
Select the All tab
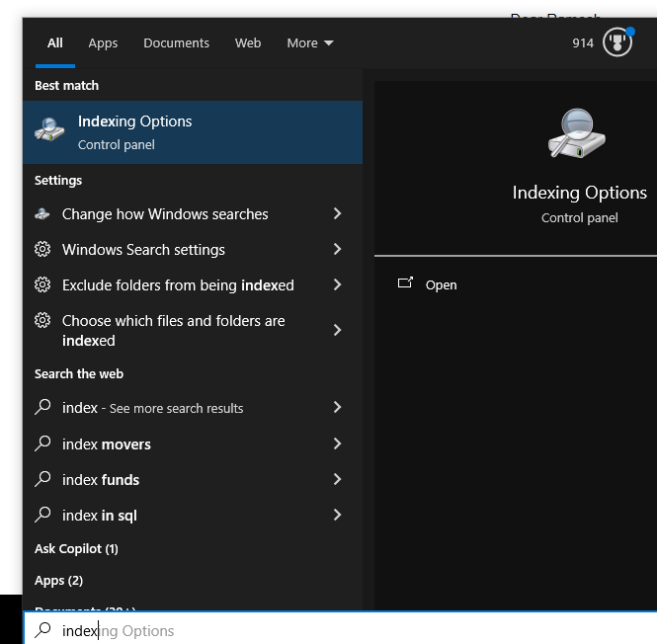(x=55, y=42)
